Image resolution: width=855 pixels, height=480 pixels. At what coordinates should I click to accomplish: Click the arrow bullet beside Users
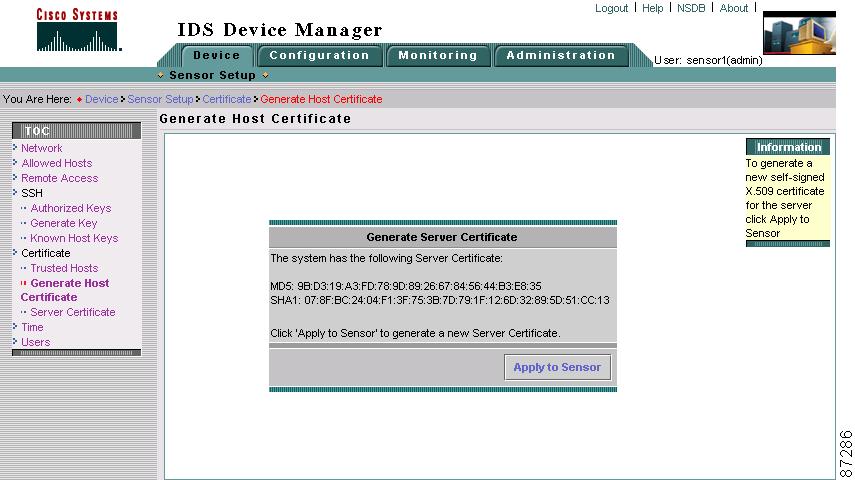point(15,341)
